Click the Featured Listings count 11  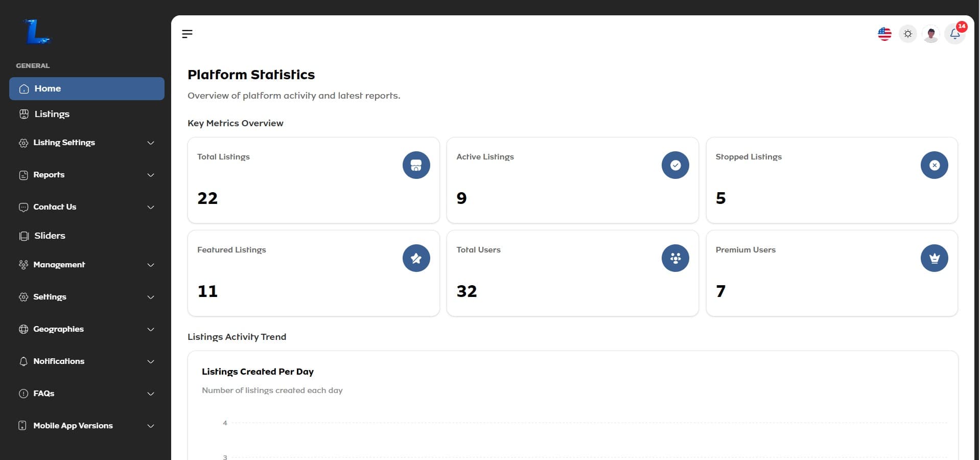tap(207, 291)
